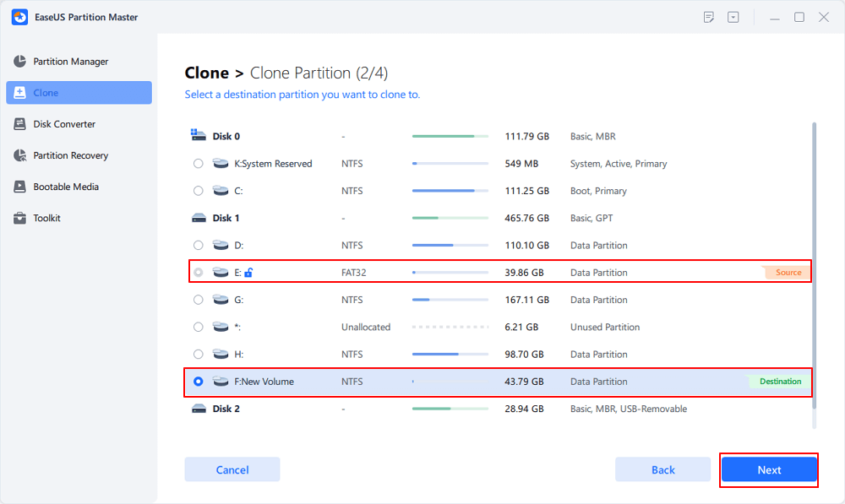The image size is (845, 504).
Task: Click the C: partition drive icon
Action: point(221,191)
